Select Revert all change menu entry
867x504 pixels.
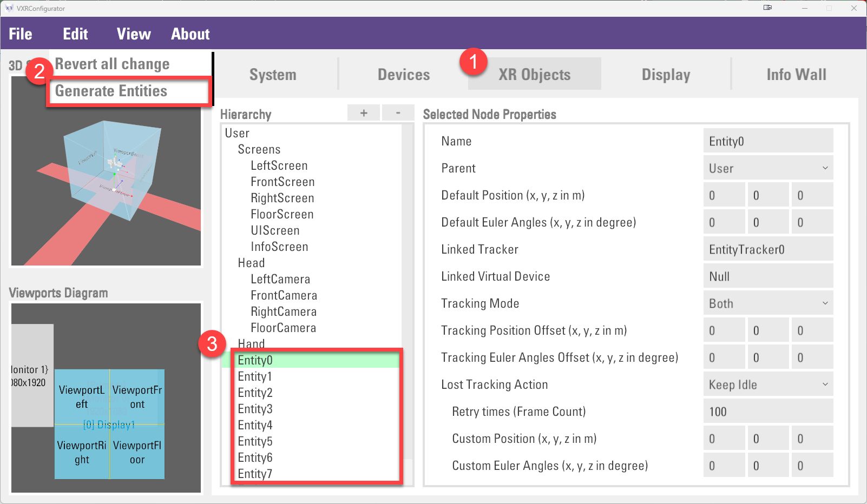click(112, 64)
